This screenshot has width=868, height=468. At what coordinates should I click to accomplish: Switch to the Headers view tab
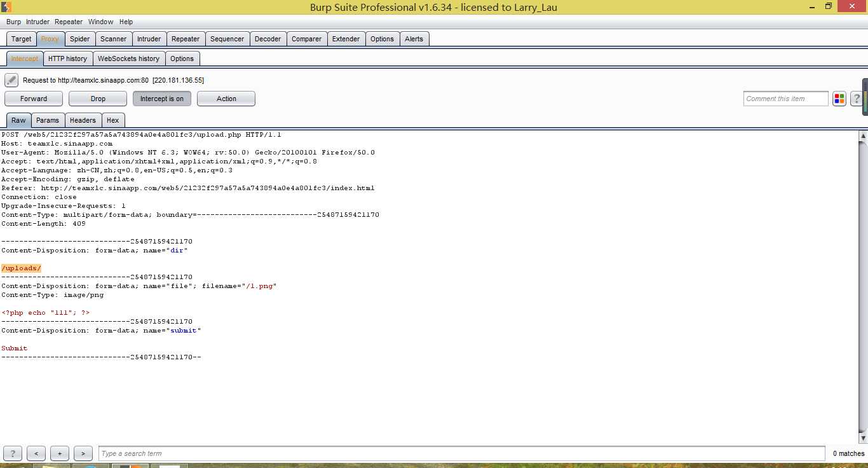[x=83, y=120]
